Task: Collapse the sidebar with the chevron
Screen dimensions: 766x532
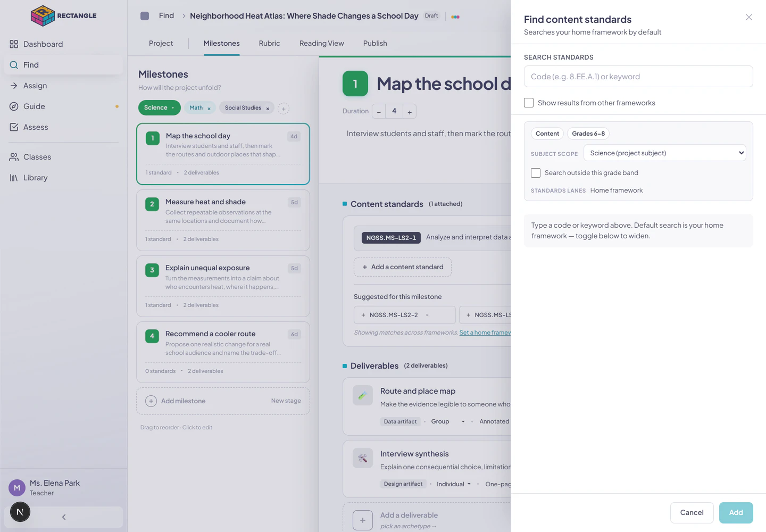Action: [x=64, y=517]
